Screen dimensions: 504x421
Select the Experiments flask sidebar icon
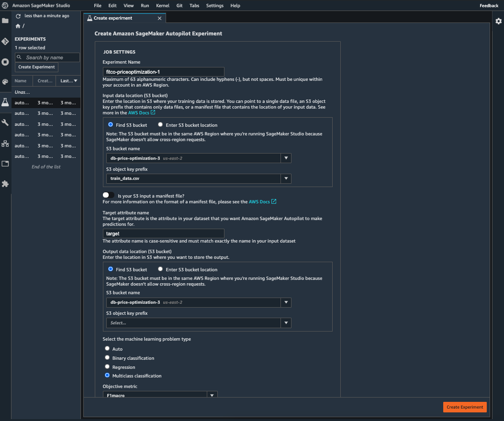[5, 102]
